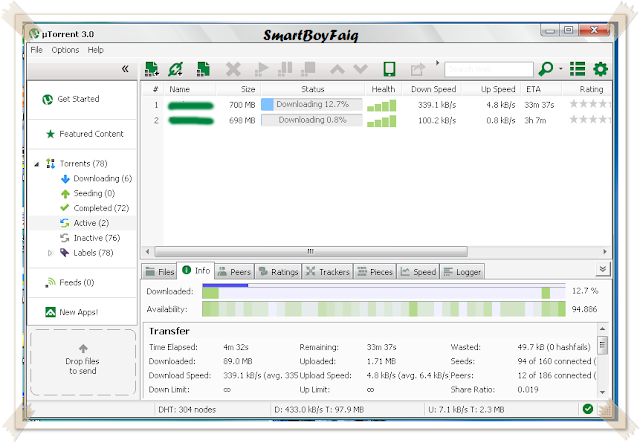Click the Add Torrent toolbar icon

pos(152,69)
